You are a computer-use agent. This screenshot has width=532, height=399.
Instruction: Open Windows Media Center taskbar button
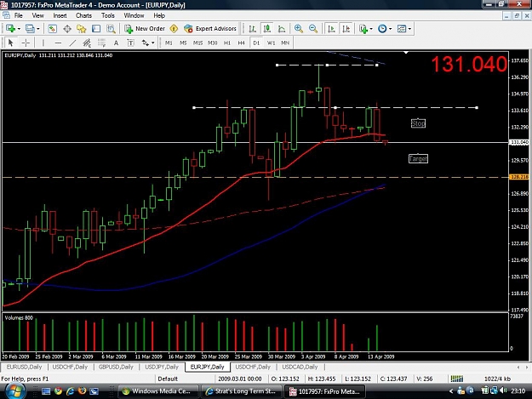[159, 391]
